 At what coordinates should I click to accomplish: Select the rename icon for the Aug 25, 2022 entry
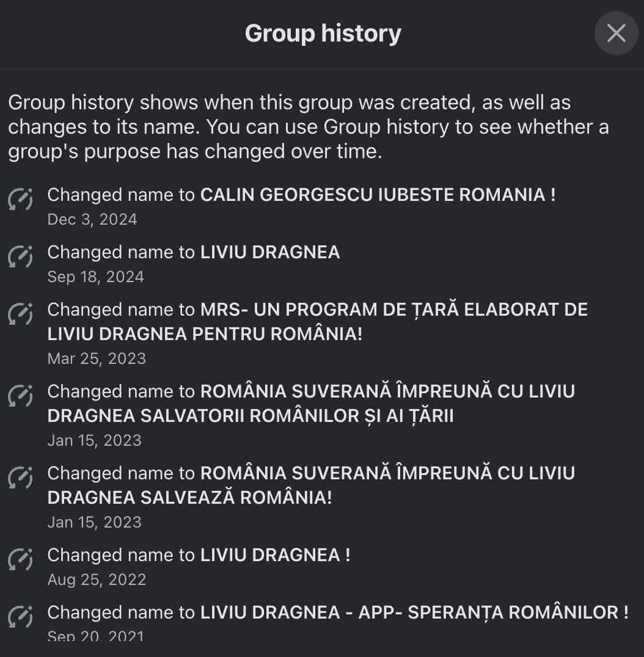pyautogui.click(x=20, y=559)
